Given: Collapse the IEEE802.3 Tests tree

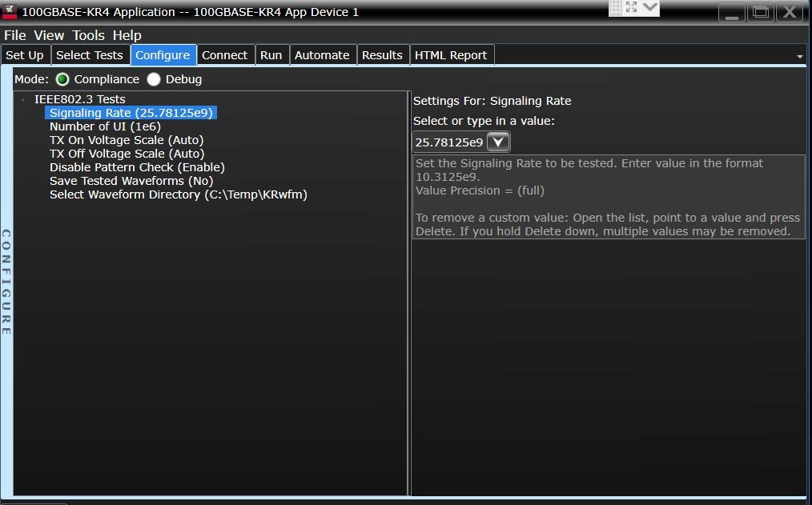Looking at the screenshot, I should 21,99.
